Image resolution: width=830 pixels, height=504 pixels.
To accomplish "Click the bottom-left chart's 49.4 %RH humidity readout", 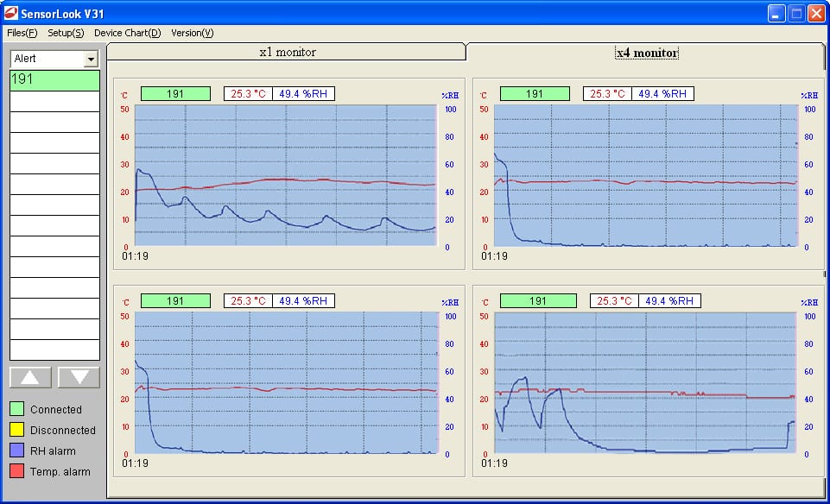I will point(303,300).
